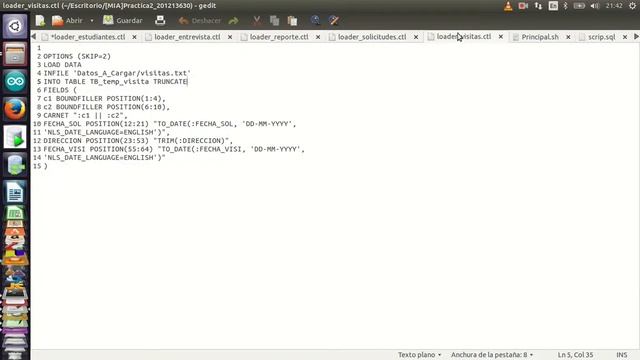Copy selection with the copy icon
640x360 pixels.
pyautogui.click(x=275, y=20)
